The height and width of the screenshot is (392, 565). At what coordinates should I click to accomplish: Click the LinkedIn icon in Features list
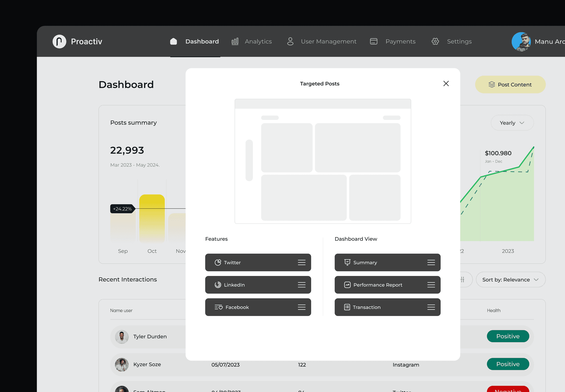click(218, 285)
